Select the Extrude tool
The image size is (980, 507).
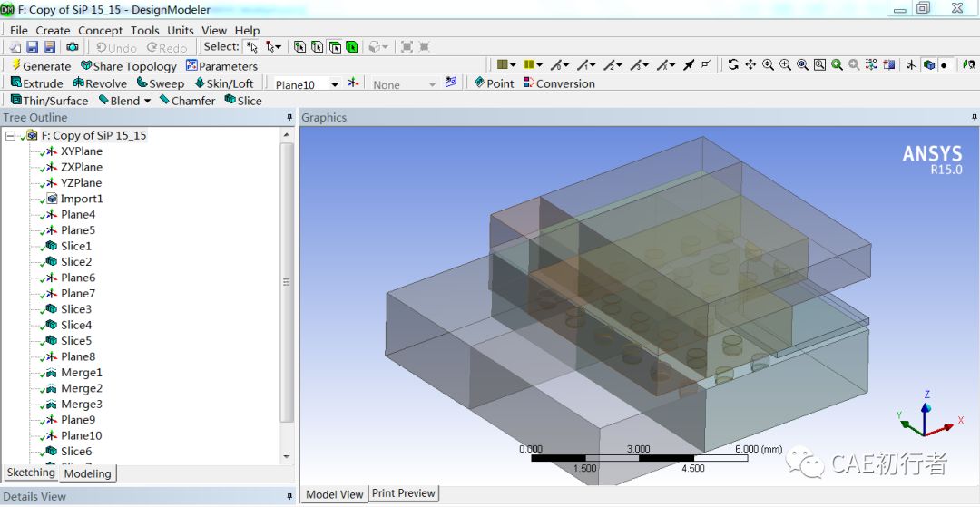37,83
